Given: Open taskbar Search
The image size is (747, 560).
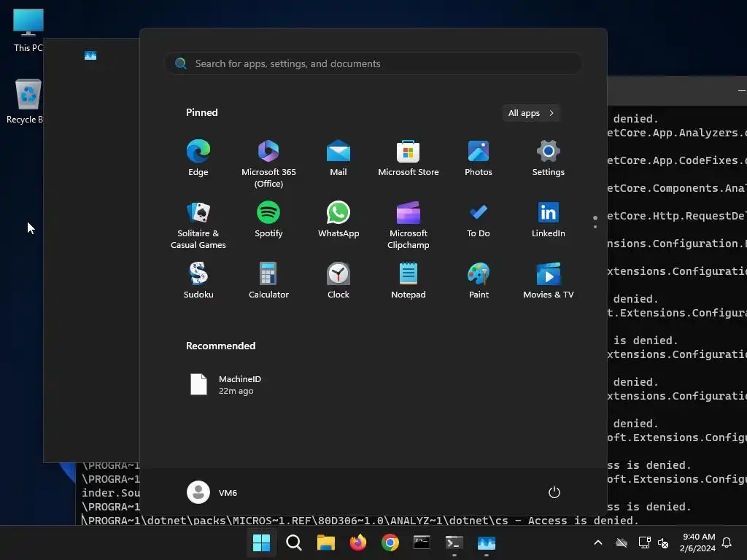Looking at the screenshot, I should (x=293, y=542).
